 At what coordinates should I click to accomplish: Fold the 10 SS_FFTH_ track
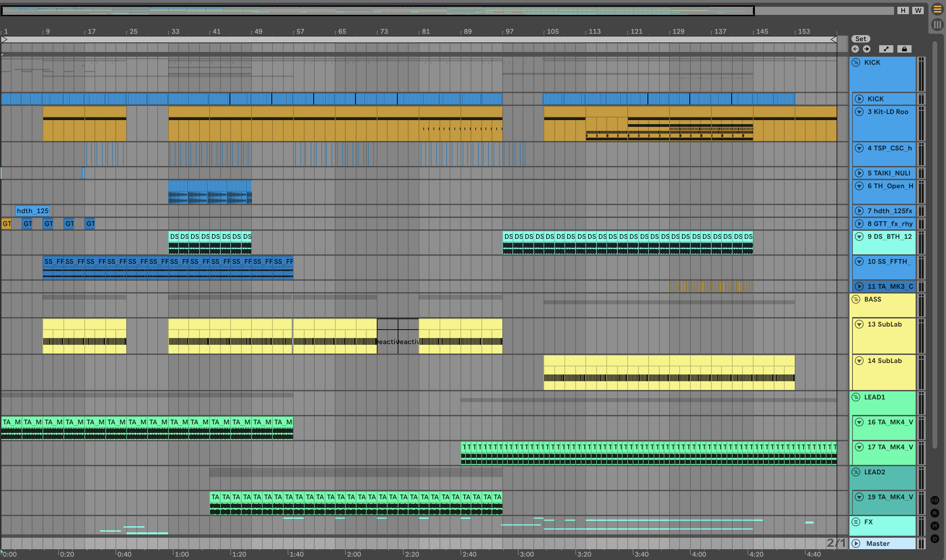coord(859,261)
